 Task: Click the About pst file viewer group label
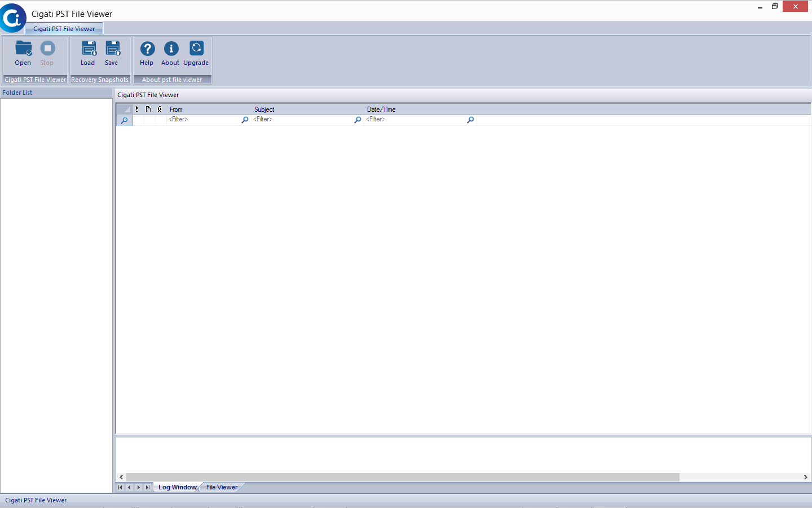(172, 80)
